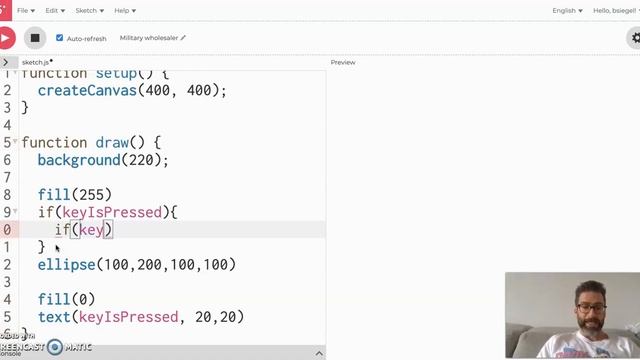Screen dimensions: 640x360
Task: Click the fill(0) code line
Action: (x=67, y=299)
